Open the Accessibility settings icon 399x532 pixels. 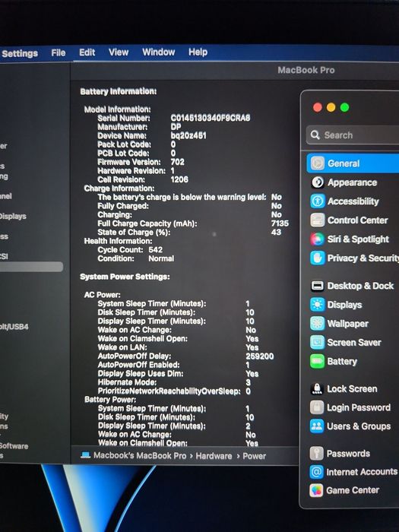click(318, 201)
